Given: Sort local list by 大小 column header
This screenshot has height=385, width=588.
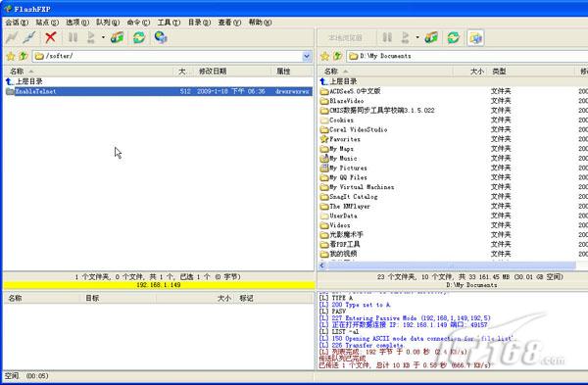Looking at the screenshot, I should click(469, 72).
